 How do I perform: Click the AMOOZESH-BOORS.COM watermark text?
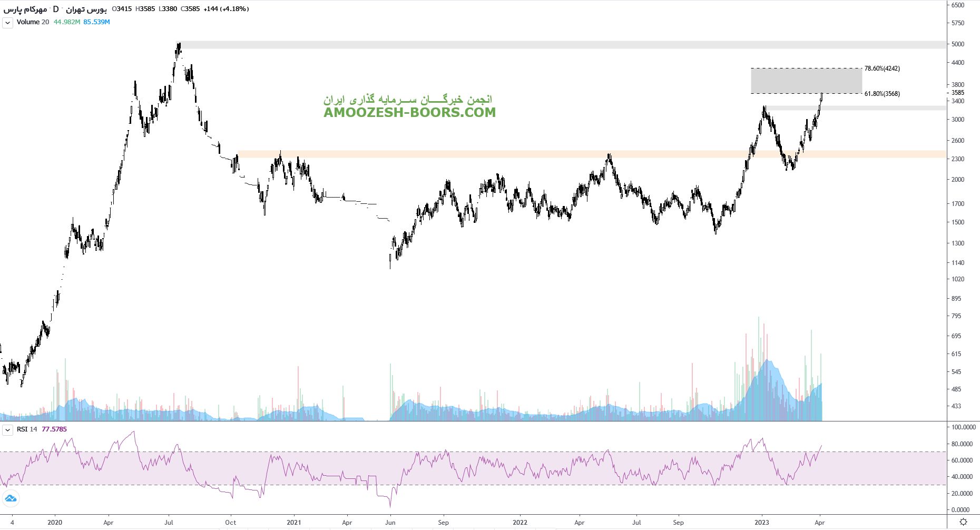409,112
